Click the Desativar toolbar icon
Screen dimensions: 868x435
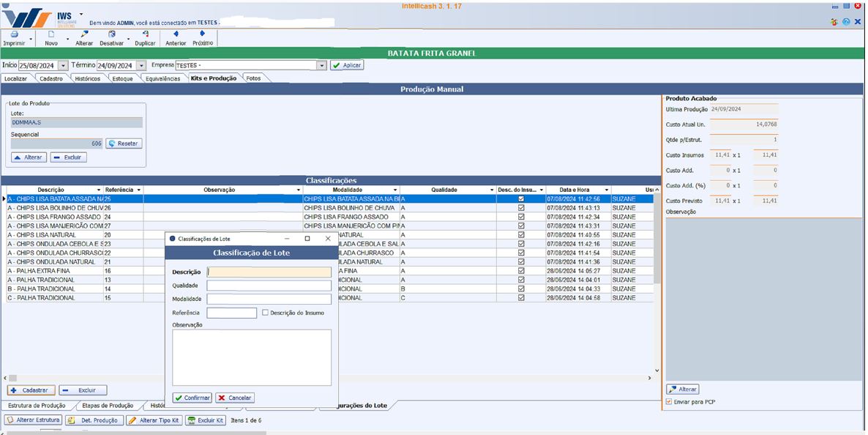pos(112,34)
